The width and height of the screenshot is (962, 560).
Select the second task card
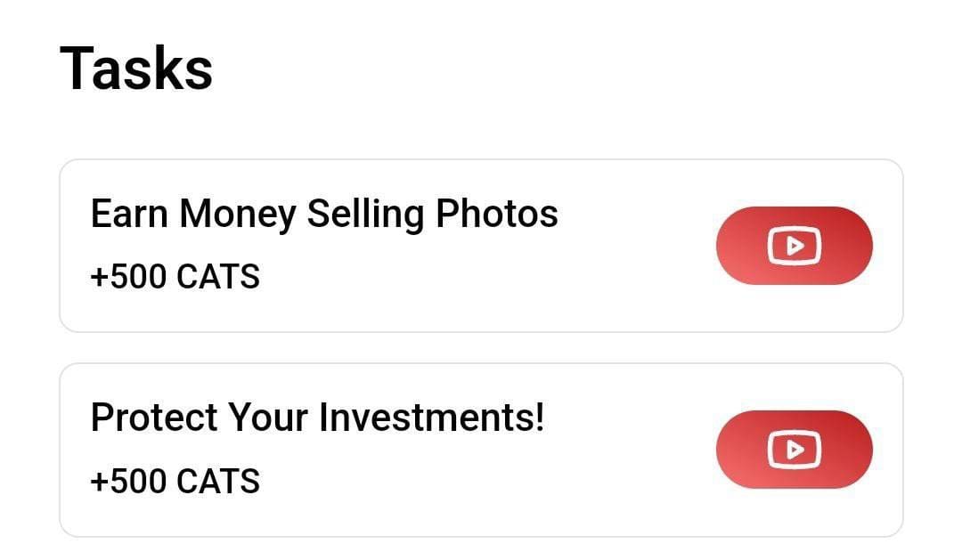[x=481, y=449]
